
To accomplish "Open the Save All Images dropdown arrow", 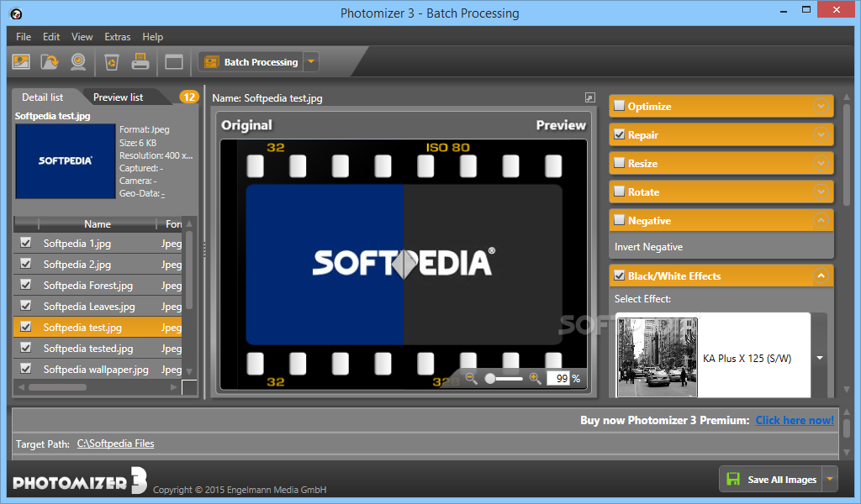I will tap(830, 479).
